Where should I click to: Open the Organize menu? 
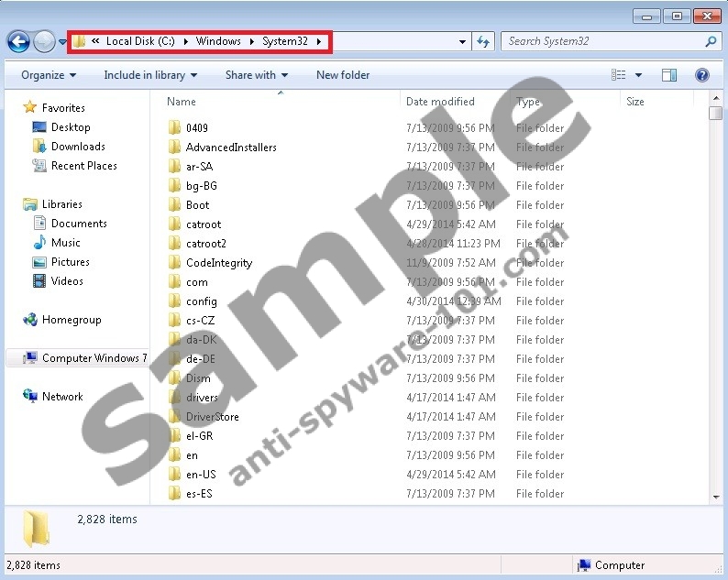click(49, 75)
